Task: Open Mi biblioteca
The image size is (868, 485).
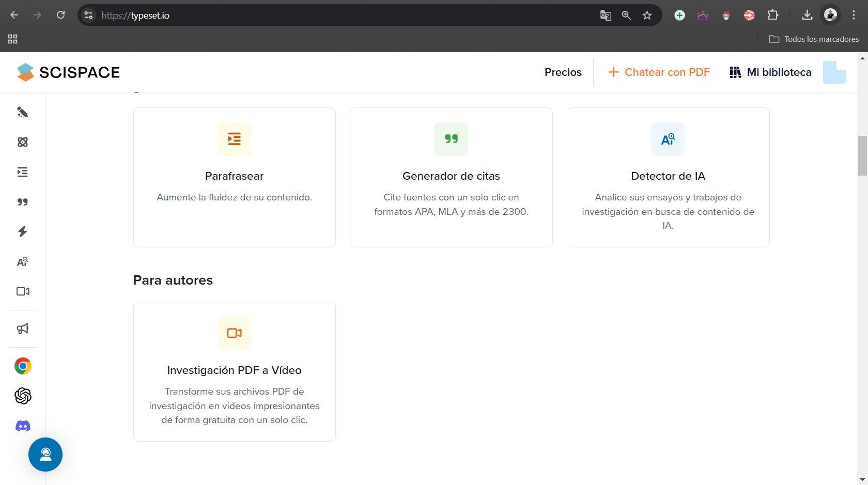Action: [770, 72]
